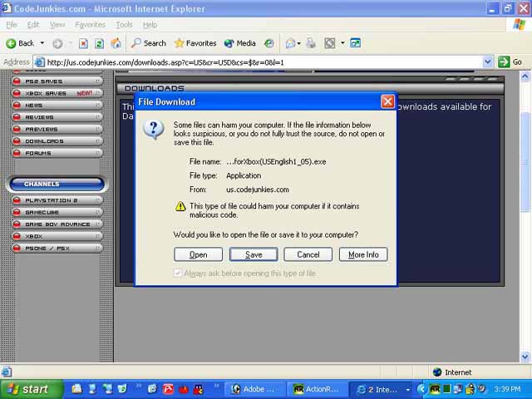The image size is (532, 399).
Task: Select Game Boy Advance channel
Action: point(57,224)
